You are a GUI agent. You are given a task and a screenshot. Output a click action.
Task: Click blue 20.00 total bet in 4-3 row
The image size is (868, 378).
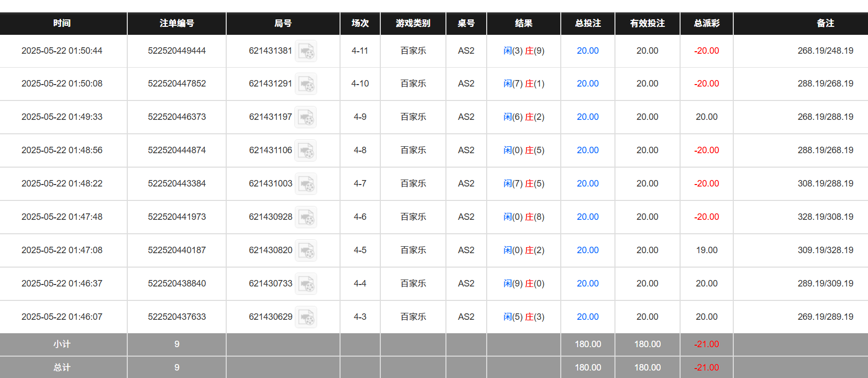588,317
